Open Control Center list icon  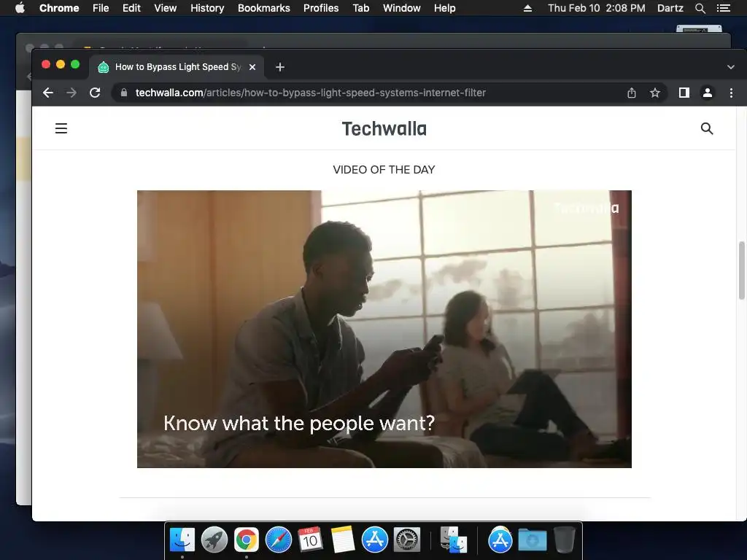click(724, 8)
